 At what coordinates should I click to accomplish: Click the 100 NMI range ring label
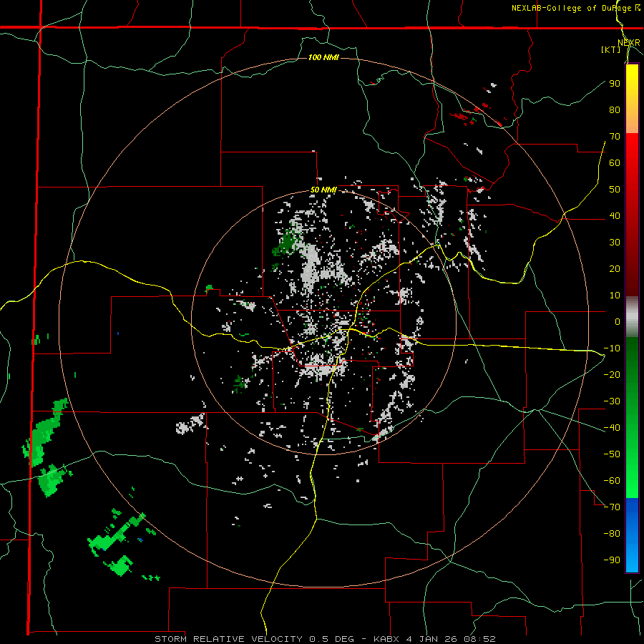(323, 57)
